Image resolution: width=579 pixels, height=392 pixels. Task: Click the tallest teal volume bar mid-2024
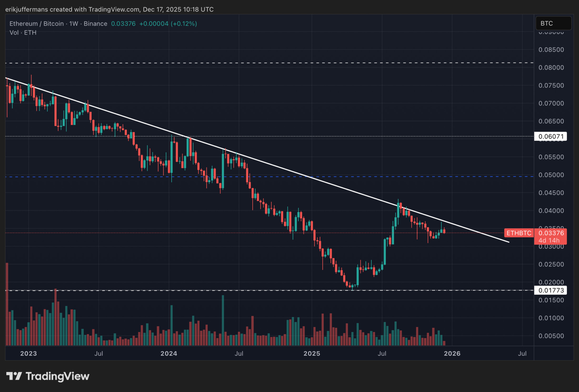point(223,321)
